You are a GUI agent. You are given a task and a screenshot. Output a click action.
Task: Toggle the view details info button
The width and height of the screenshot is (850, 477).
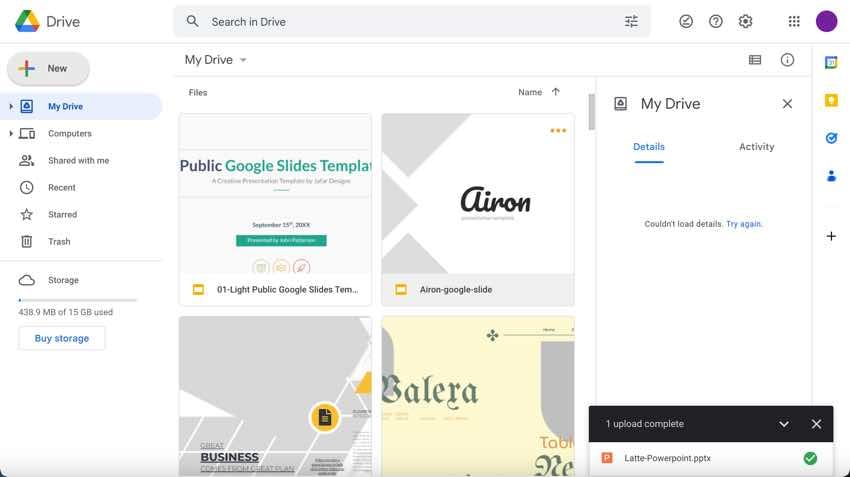(787, 60)
